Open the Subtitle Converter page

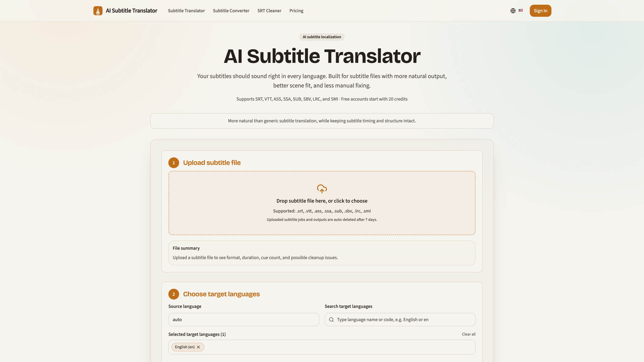(x=231, y=11)
